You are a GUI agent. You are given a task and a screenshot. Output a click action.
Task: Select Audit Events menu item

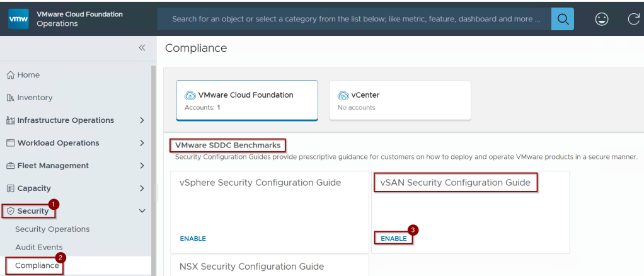[x=39, y=248]
